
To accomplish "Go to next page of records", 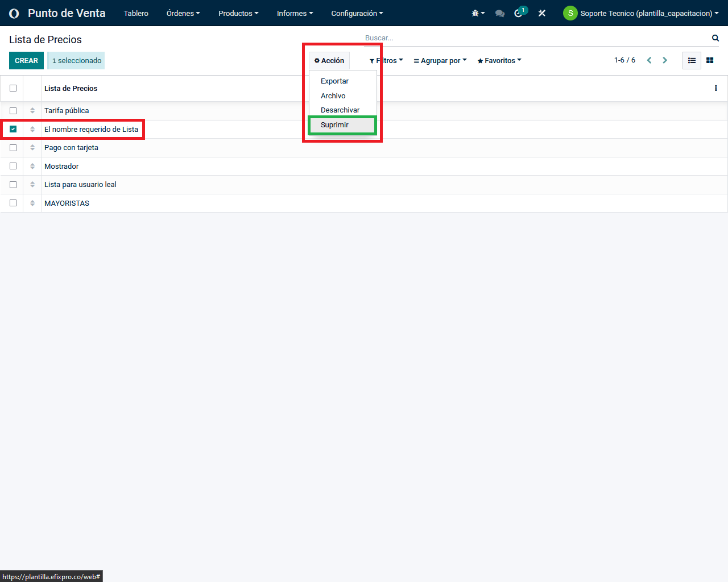I will tap(665, 60).
